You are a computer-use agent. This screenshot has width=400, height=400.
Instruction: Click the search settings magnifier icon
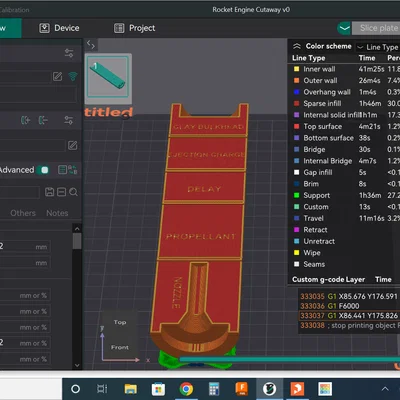coord(74,192)
